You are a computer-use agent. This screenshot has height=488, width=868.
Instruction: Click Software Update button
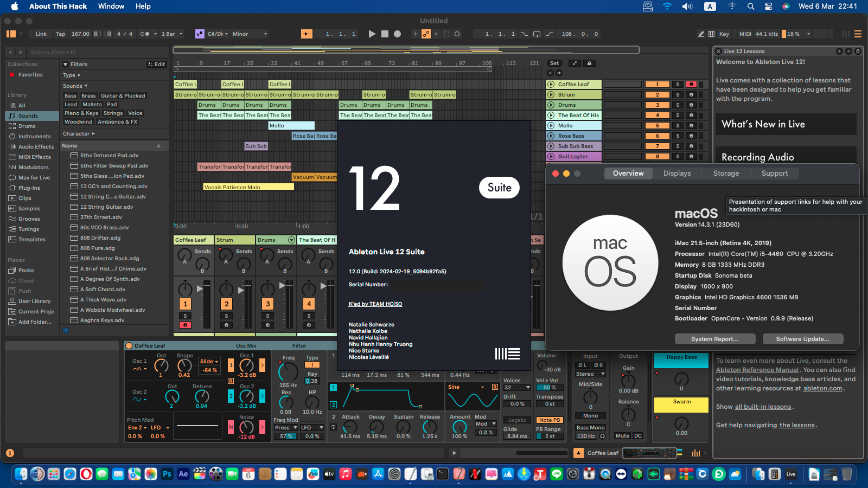tap(802, 339)
